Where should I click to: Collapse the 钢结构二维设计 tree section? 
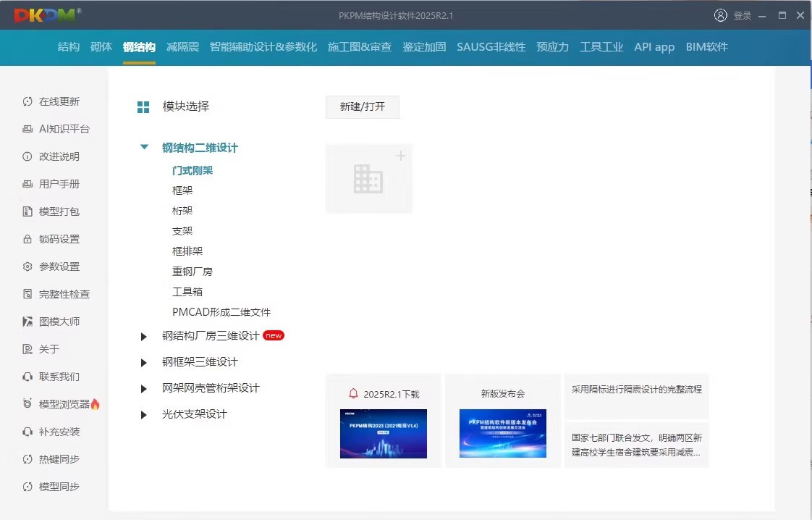click(145, 147)
